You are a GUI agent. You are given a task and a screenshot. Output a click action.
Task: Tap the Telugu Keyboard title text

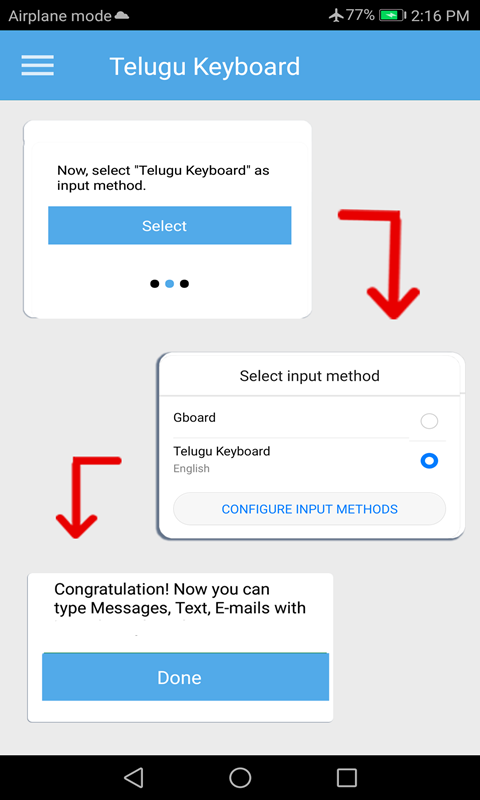tap(205, 67)
